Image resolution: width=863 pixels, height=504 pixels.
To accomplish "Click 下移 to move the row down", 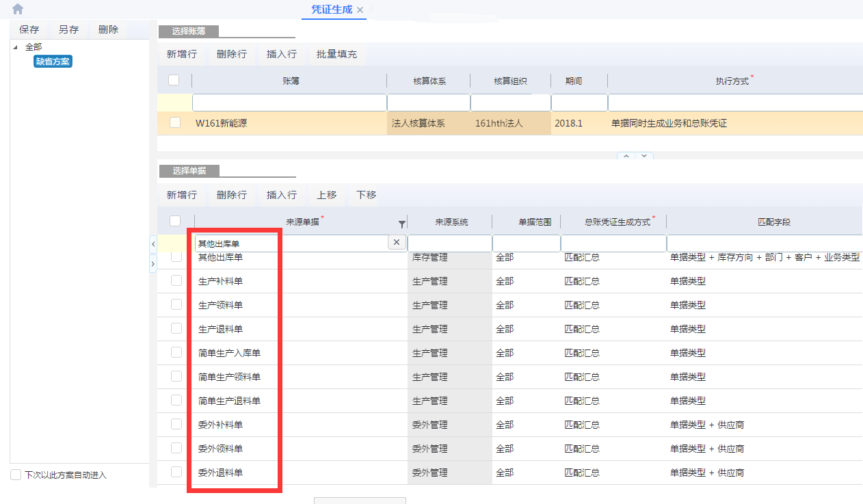I will [367, 195].
